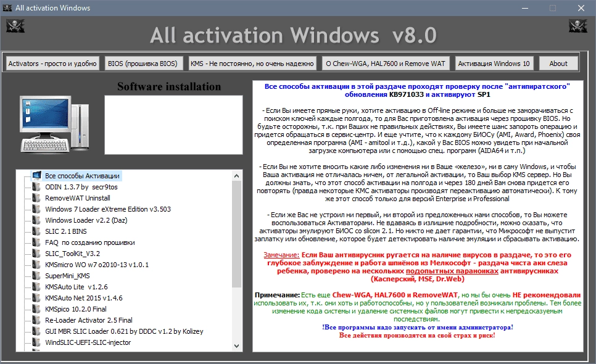Click icon beside Windows Loader v2.2 (Daz)
596x364 pixels.
click(x=36, y=220)
